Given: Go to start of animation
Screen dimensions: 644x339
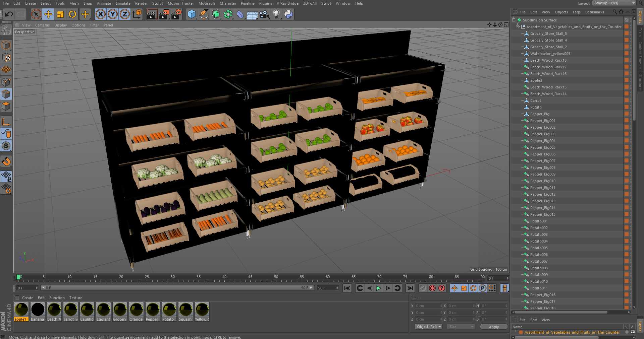Looking at the screenshot, I should 347,288.
